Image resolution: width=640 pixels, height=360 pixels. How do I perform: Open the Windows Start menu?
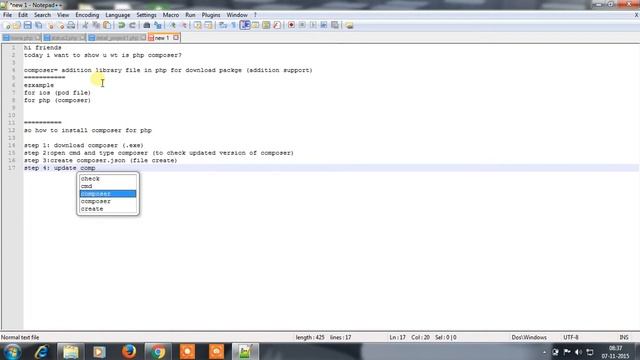click(x=12, y=351)
